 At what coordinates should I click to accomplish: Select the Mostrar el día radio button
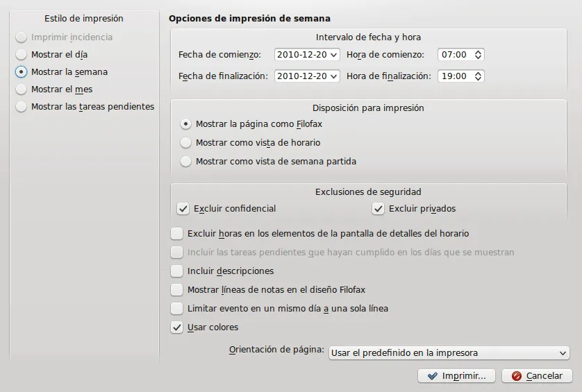pos(21,55)
